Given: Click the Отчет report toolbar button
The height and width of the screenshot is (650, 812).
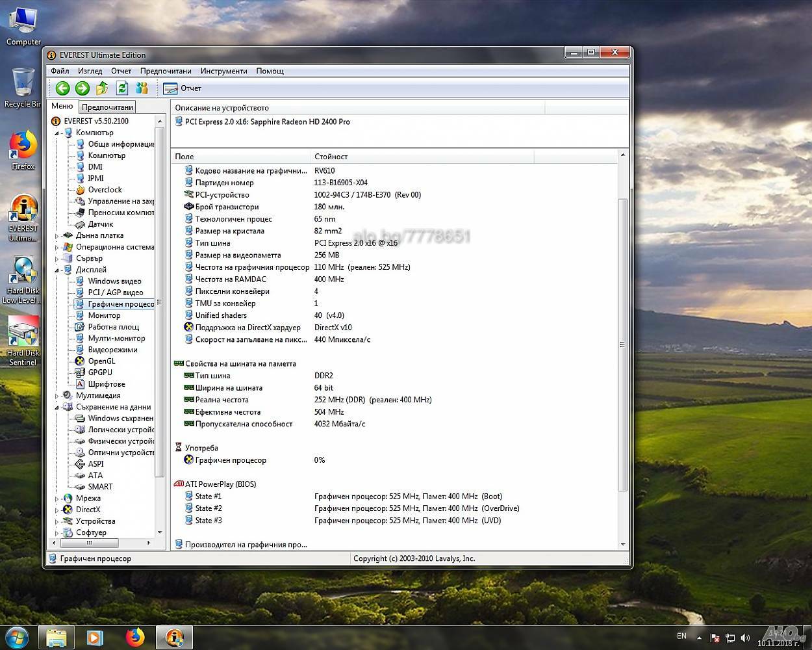Looking at the screenshot, I should click(x=183, y=88).
